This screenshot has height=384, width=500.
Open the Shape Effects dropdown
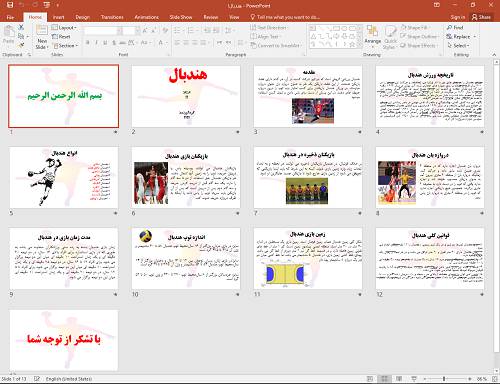pos(419,46)
